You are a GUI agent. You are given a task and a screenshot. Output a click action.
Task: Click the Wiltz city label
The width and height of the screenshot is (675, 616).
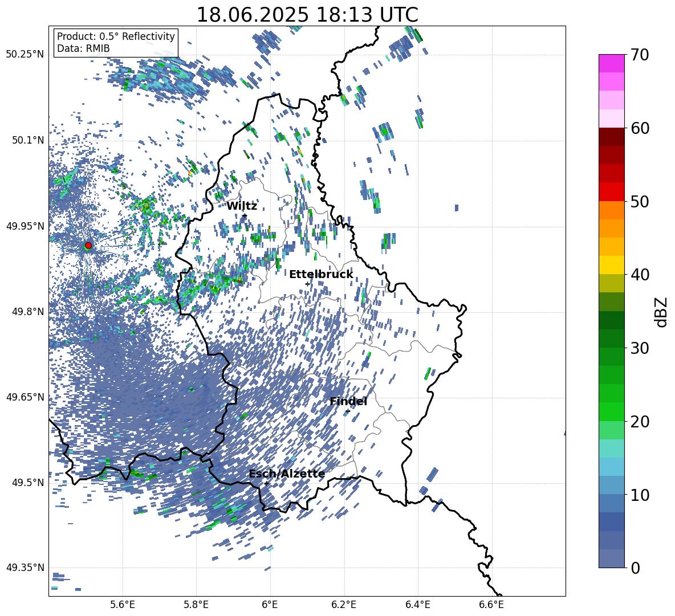tap(242, 206)
